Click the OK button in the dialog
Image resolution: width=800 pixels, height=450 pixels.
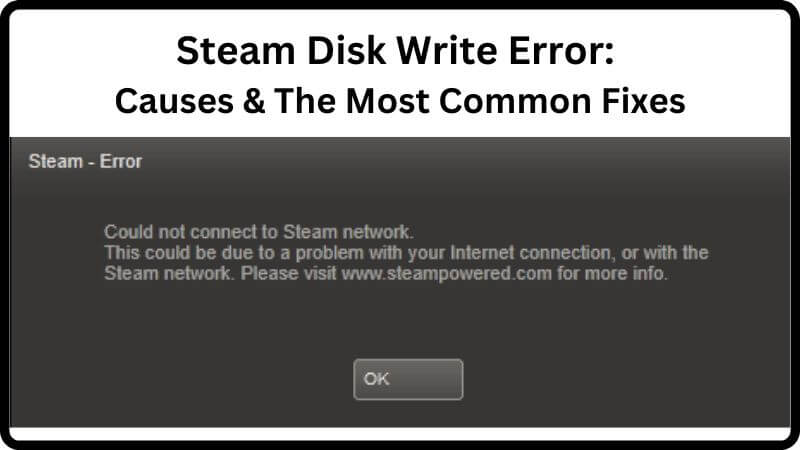(408, 379)
